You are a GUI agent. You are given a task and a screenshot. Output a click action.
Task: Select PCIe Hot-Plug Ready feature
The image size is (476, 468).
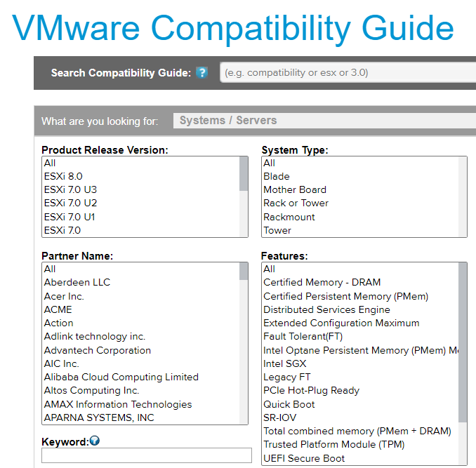360,390
